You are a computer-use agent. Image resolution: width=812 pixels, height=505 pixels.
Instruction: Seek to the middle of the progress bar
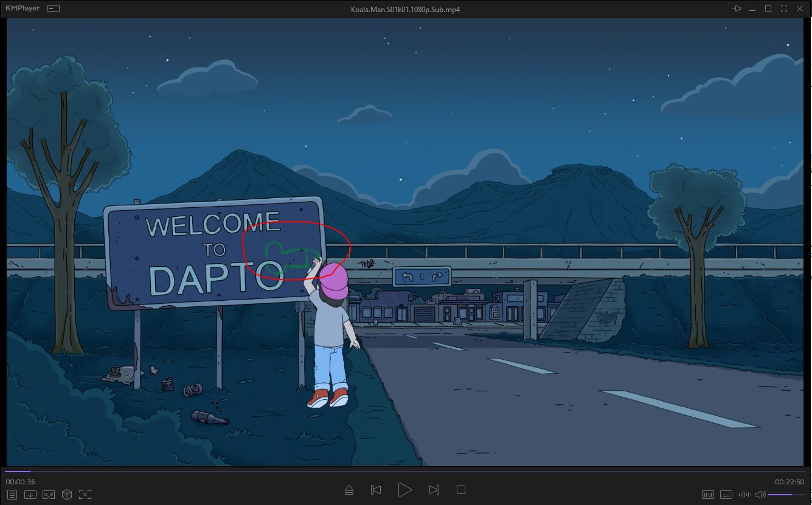[405, 471]
